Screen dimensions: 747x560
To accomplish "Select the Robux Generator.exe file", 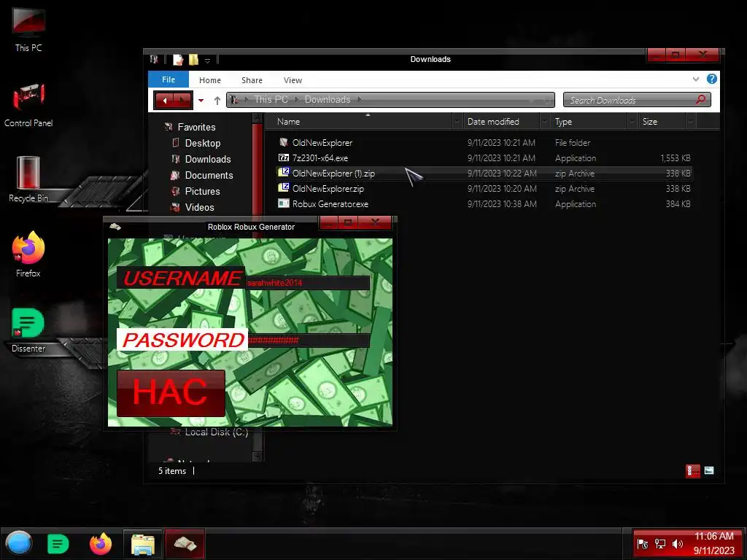I will [x=330, y=204].
